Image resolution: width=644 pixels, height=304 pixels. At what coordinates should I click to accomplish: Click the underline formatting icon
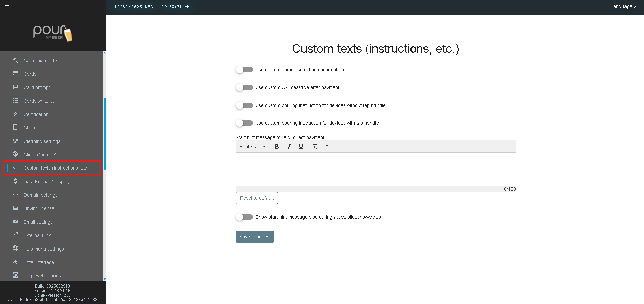coord(301,147)
